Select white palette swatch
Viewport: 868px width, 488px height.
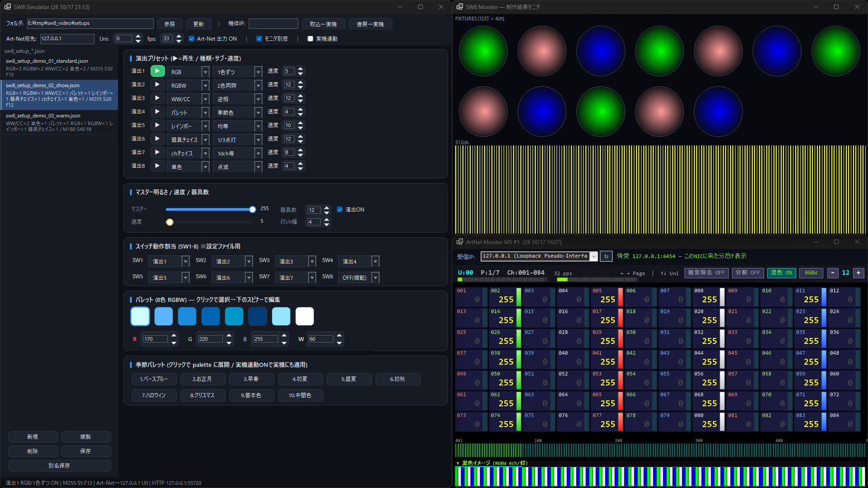(305, 316)
